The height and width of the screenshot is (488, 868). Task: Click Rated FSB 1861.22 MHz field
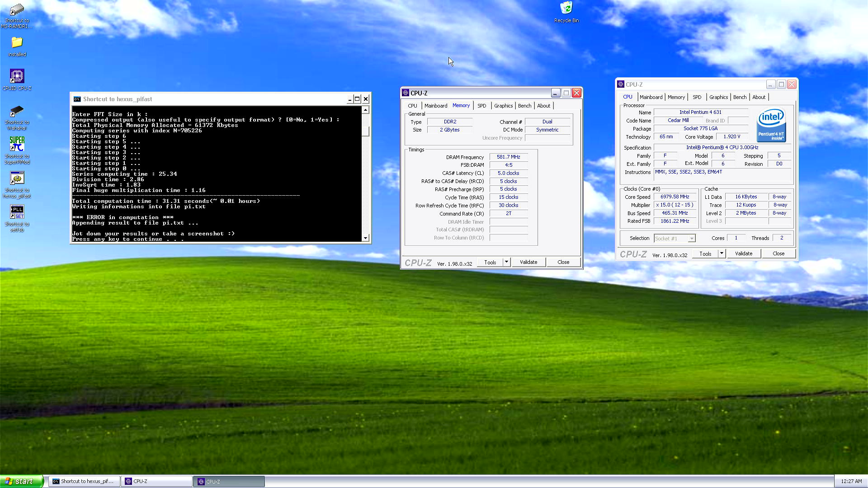pyautogui.click(x=675, y=221)
